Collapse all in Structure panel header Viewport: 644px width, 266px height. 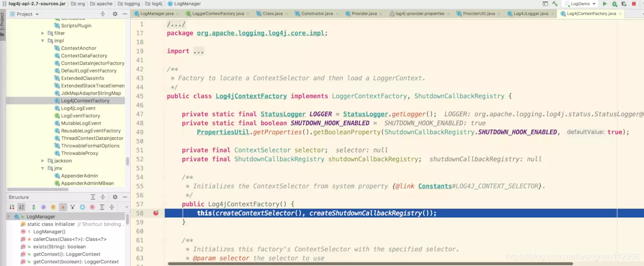pos(104,197)
